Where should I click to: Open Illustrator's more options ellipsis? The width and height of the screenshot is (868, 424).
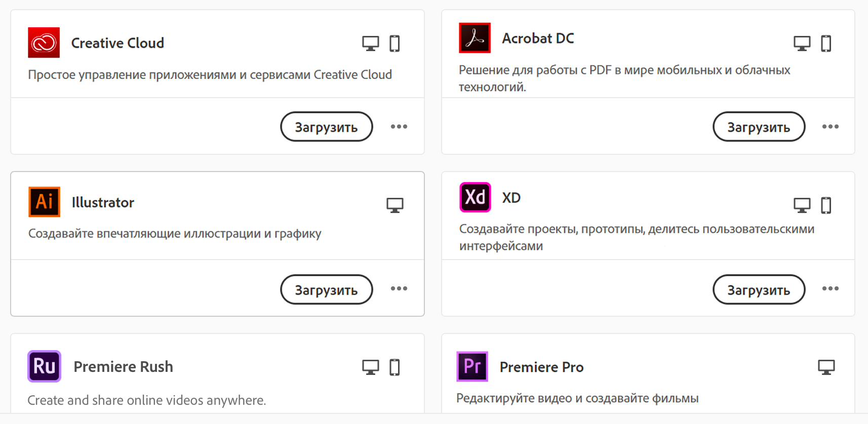(x=399, y=288)
